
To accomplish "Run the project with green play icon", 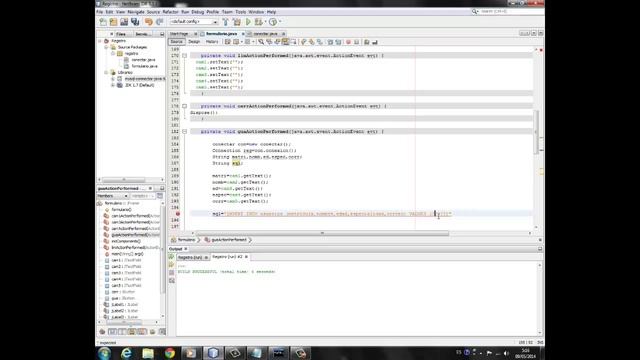I will point(248,22).
